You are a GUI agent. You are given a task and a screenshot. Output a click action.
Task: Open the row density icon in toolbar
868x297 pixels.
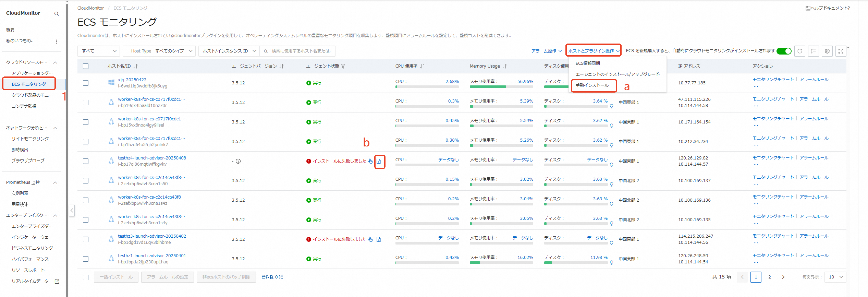[x=814, y=51]
